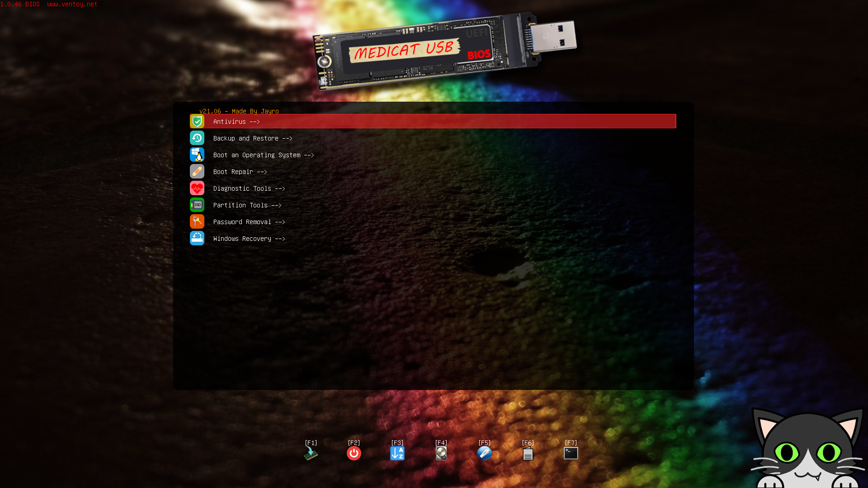Viewport: 868px width, 488px height.
Task: Click the Password Removal keys icon
Action: click(197, 222)
